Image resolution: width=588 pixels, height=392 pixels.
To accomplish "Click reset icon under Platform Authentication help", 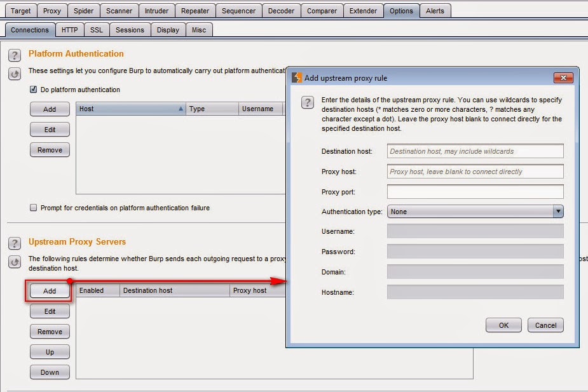I will 15,74.
